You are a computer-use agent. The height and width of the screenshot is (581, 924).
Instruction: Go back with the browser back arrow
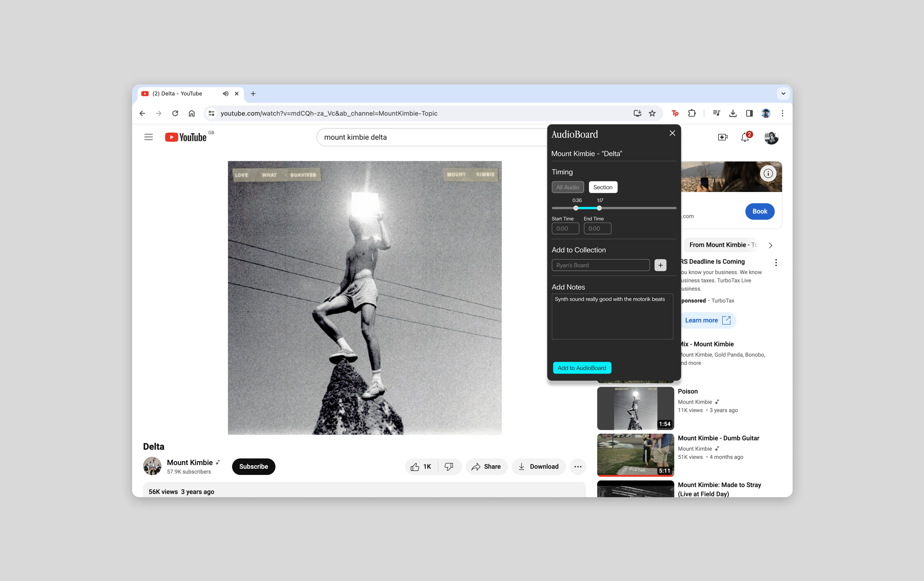coord(142,113)
